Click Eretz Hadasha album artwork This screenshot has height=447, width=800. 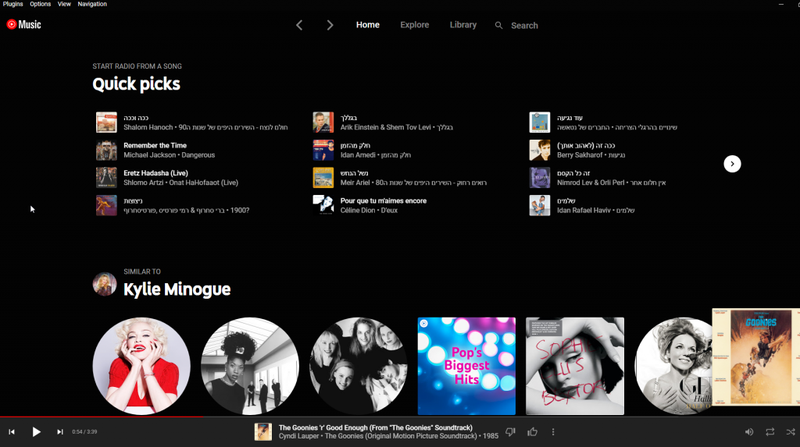pyautogui.click(x=106, y=178)
